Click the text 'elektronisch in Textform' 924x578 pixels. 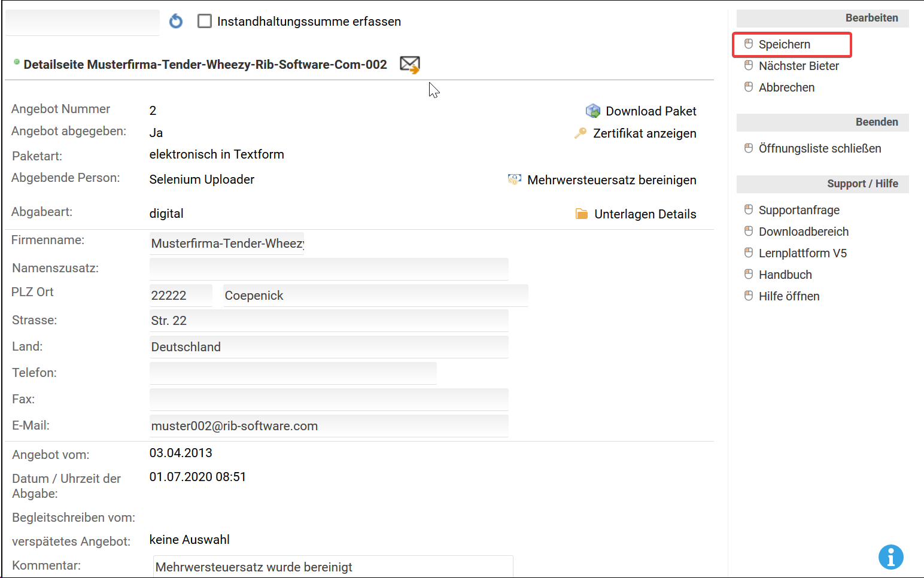(217, 154)
